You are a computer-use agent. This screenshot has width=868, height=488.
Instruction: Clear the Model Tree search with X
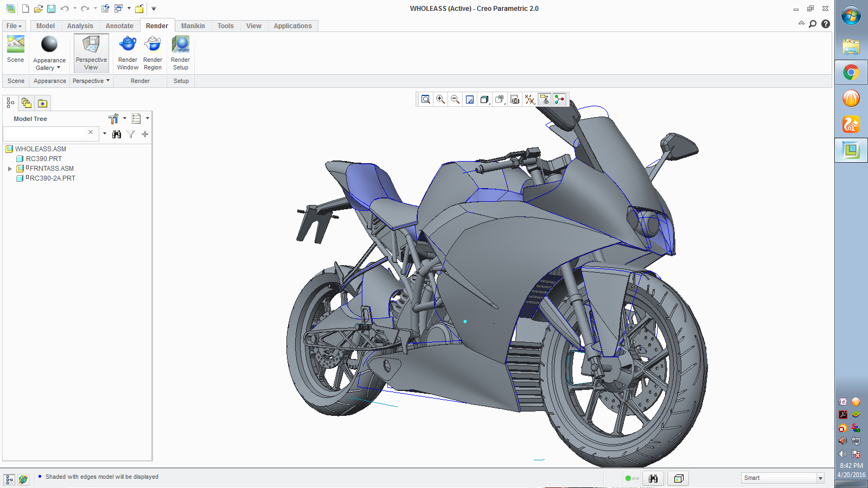[91, 132]
